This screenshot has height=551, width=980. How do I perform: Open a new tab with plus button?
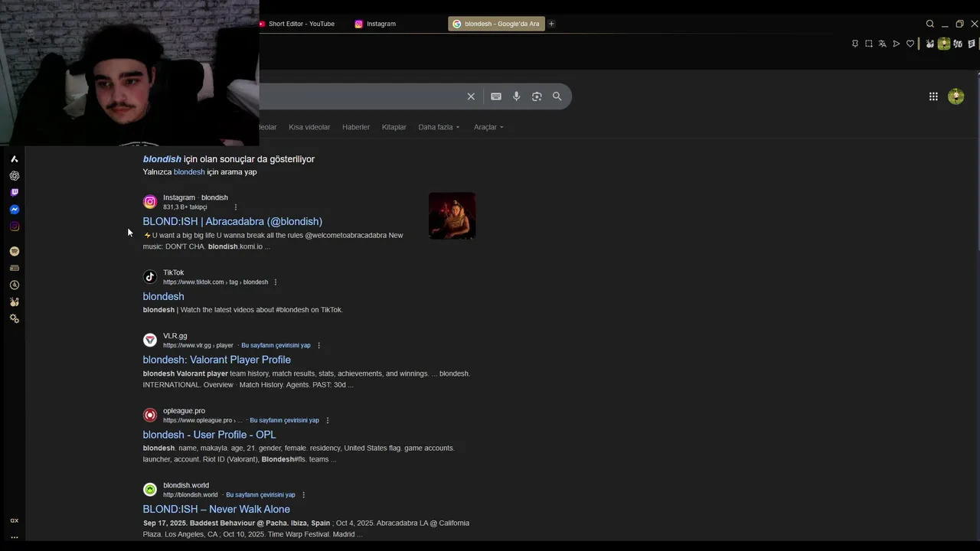click(551, 24)
